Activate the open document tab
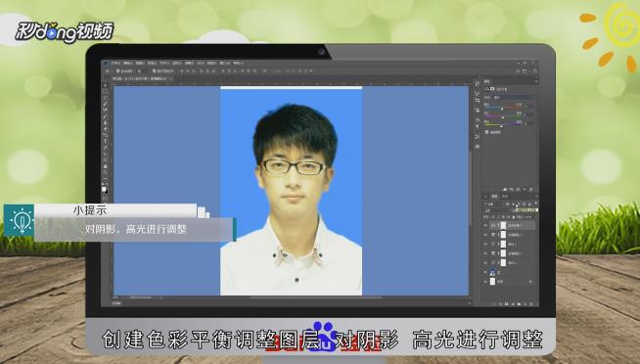The width and height of the screenshot is (640, 364). coord(141,78)
